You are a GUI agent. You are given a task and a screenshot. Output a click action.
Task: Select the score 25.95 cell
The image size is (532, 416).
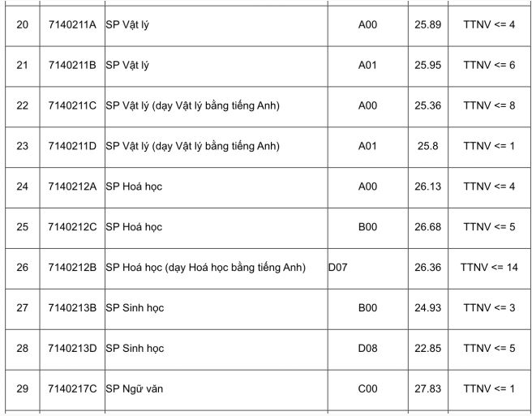(427, 65)
